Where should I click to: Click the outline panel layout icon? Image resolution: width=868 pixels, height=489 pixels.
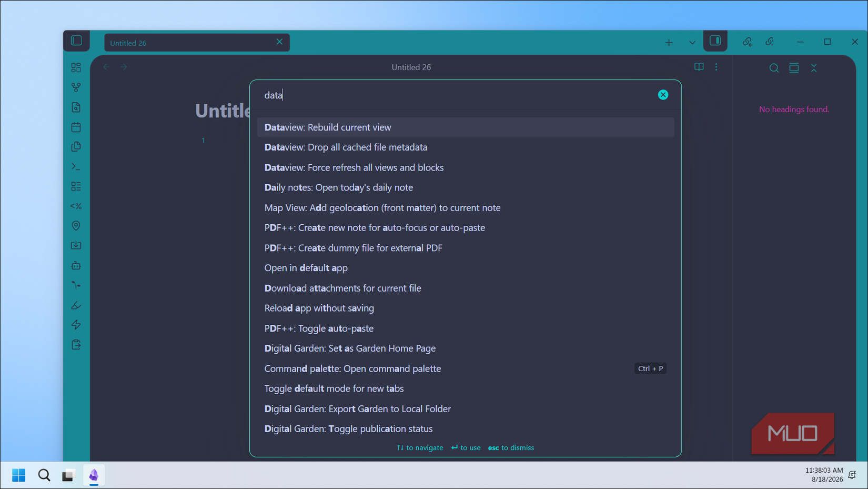(794, 68)
